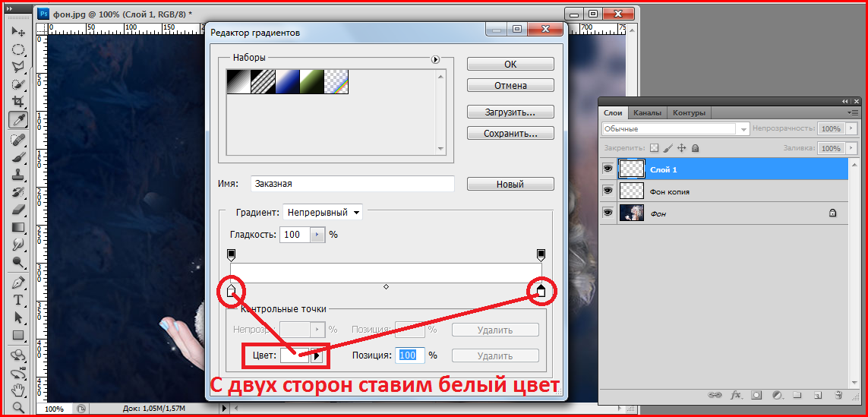Select the Dodge tool
868x417 pixels.
[17, 262]
